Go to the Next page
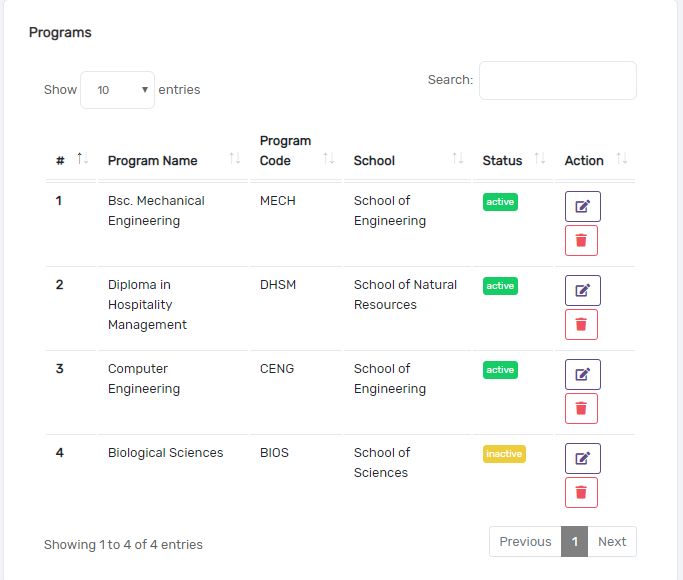The height and width of the screenshot is (580, 683). (612, 542)
